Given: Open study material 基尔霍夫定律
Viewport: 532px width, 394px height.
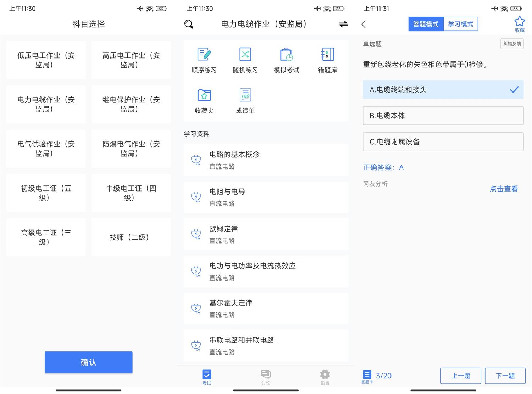Looking at the screenshot, I should pyautogui.click(x=266, y=308).
